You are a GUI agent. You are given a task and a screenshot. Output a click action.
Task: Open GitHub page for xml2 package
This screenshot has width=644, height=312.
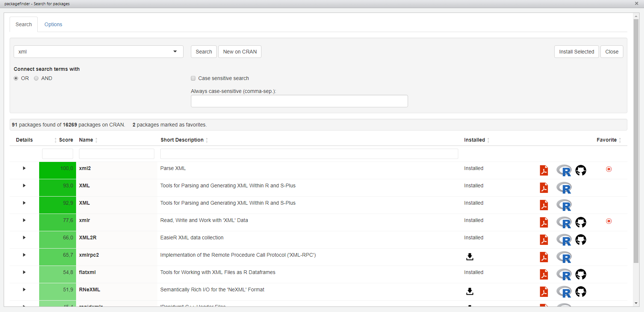coord(580,170)
